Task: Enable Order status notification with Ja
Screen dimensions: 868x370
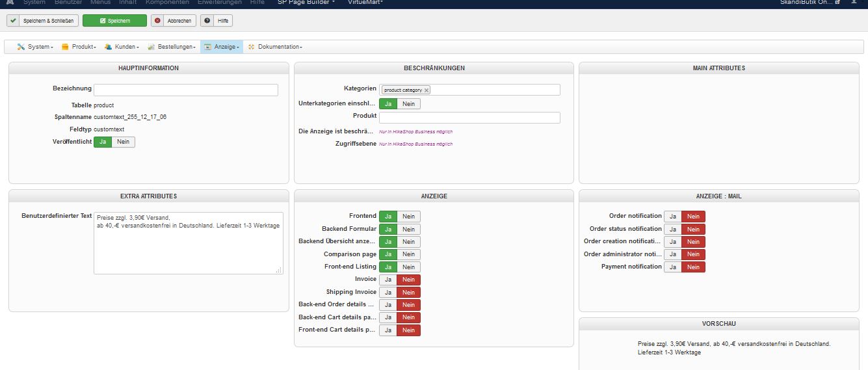Action: point(673,229)
